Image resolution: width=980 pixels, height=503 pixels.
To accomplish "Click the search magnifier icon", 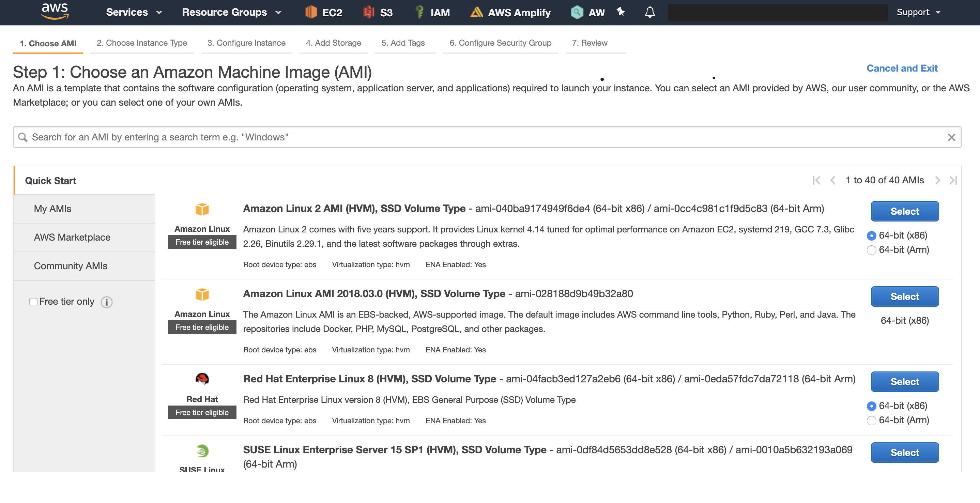I will pos(23,137).
